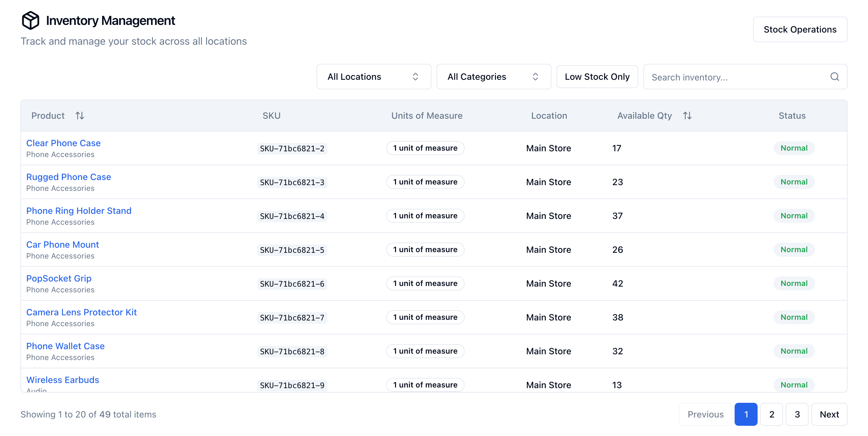The image size is (868, 436).
Task: Sort by the Available Qty arrows
Action: pyautogui.click(x=687, y=116)
